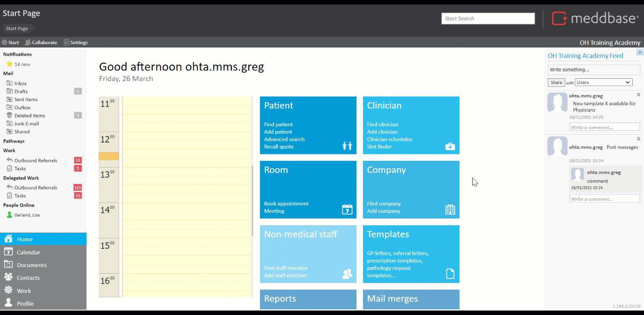Click the Advanced search link
644x315 pixels.
[284, 139]
